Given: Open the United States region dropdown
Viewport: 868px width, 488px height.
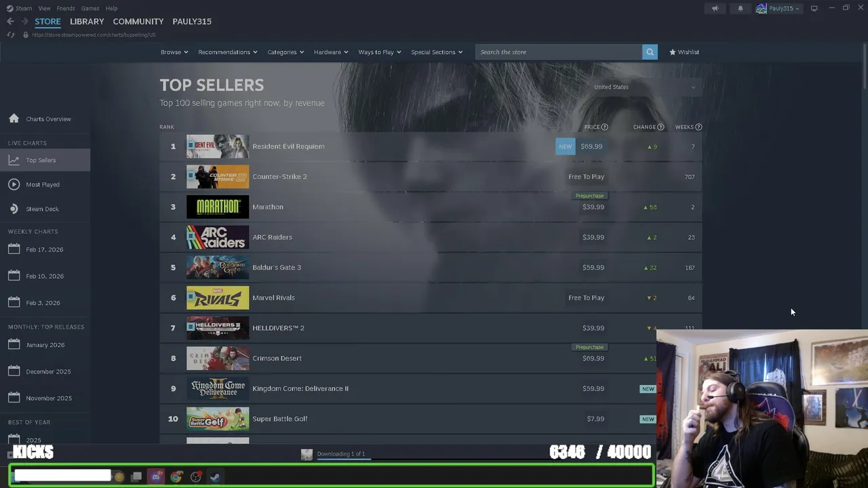Looking at the screenshot, I should pyautogui.click(x=644, y=87).
